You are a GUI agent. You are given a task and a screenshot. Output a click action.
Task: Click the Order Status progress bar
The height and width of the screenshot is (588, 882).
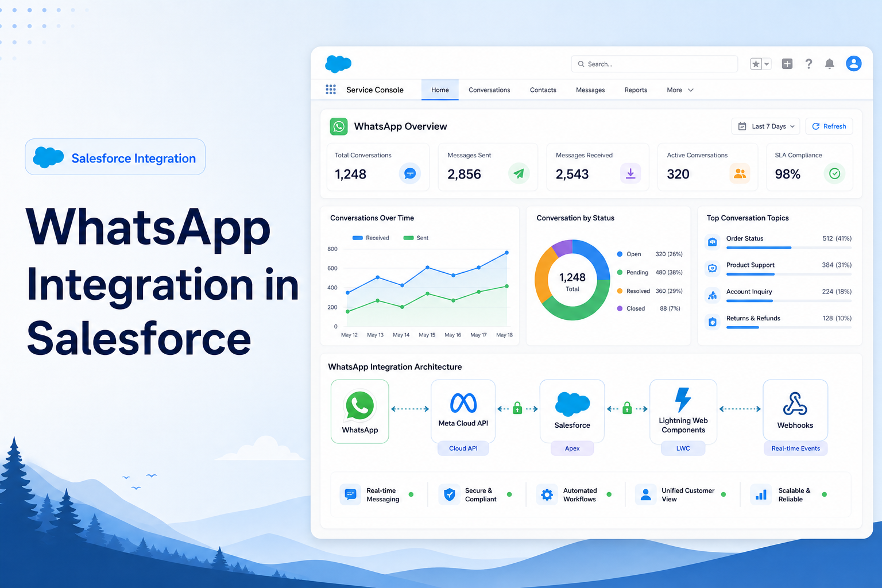[x=789, y=247]
